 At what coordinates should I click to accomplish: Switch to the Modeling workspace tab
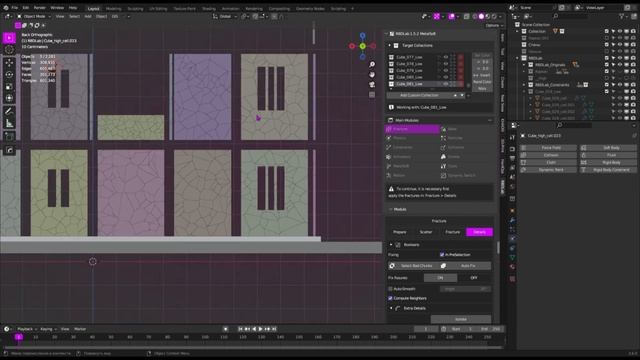(x=113, y=9)
